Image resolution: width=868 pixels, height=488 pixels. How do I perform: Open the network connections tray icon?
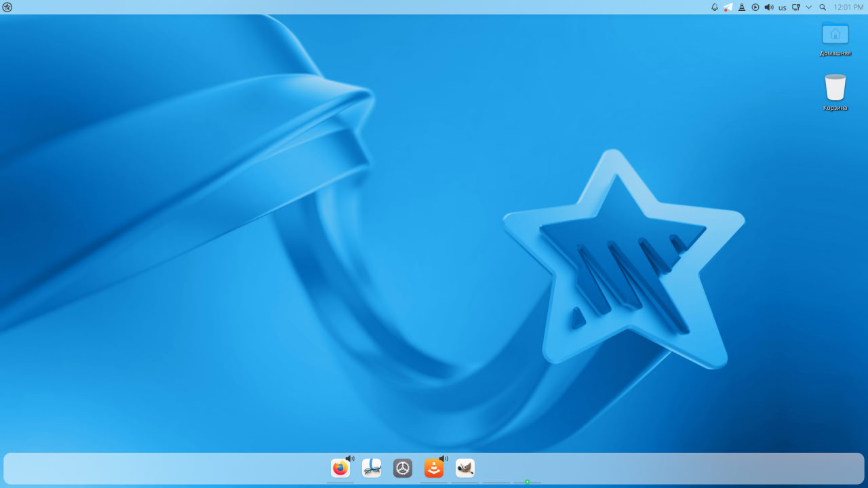click(x=796, y=7)
